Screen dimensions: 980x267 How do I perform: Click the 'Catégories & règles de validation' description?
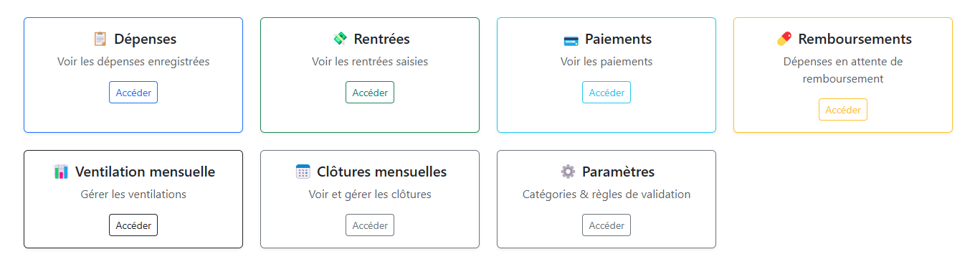point(606,195)
